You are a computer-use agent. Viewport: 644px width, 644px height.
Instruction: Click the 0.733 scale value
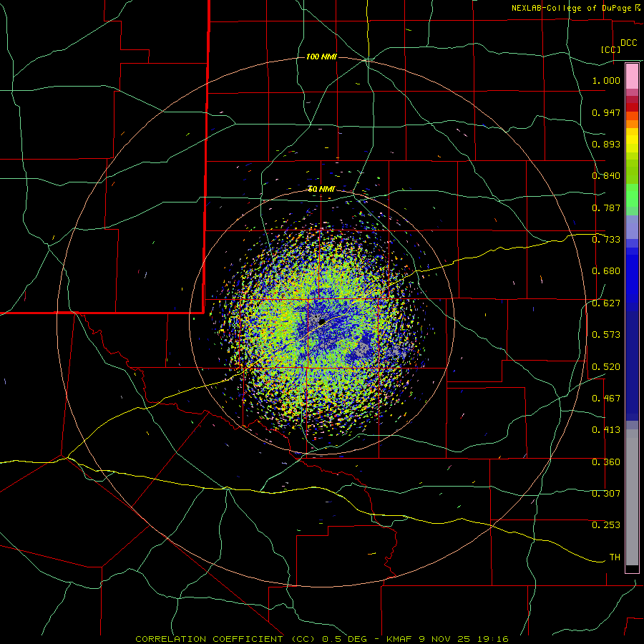coord(606,240)
